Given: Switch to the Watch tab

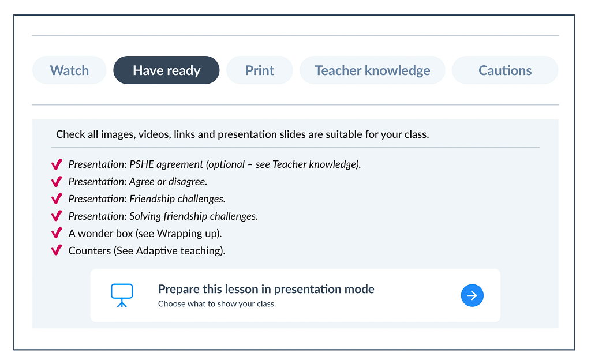Looking at the screenshot, I should pos(69,70).
